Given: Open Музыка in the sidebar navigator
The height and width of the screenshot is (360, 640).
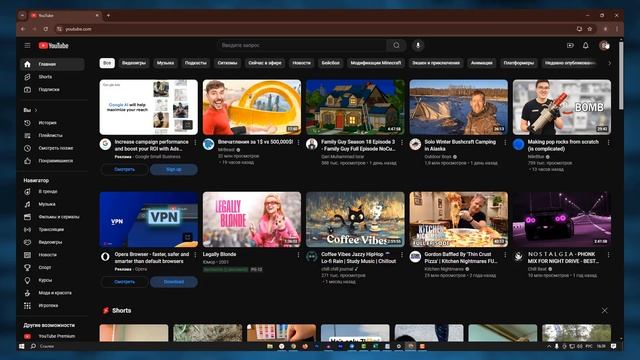Looking at the screenshot, I should (x=52, y=204).
